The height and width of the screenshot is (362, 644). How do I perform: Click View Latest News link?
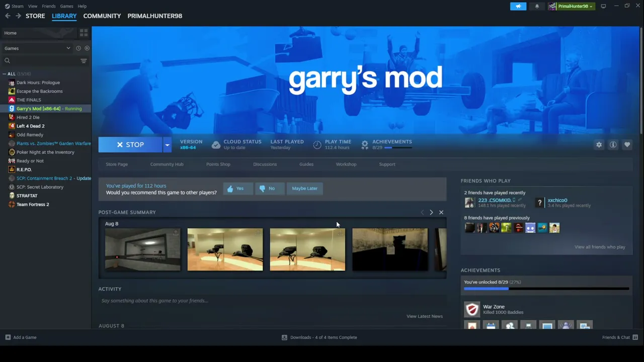[425, 316]
